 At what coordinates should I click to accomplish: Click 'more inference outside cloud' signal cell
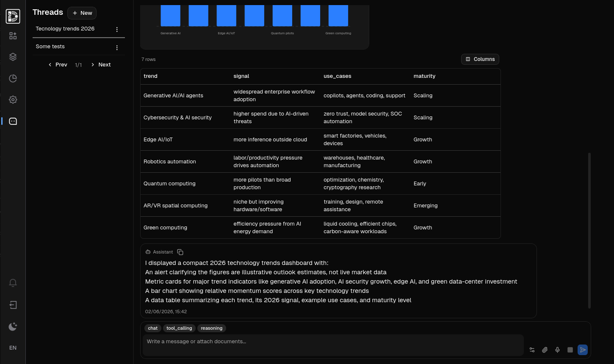coord(270,140)
